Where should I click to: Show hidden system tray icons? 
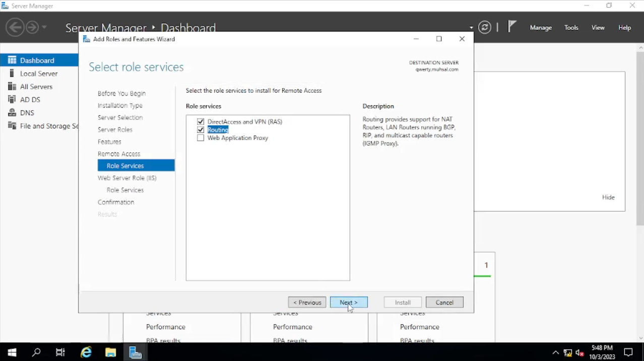[x=555, y=352]
